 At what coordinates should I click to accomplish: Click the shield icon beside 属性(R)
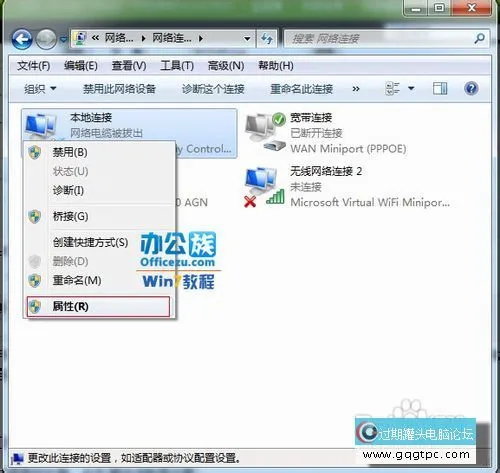(x=35, y=307)
